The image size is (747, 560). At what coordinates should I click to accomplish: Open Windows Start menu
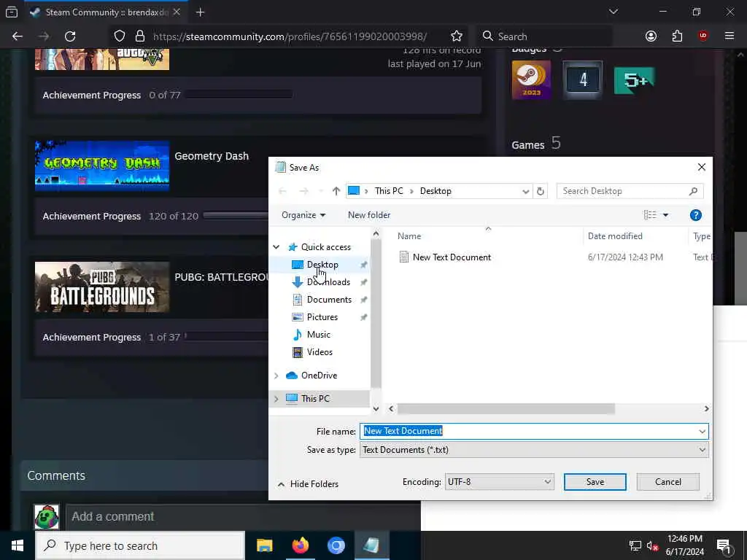point(18,545)
